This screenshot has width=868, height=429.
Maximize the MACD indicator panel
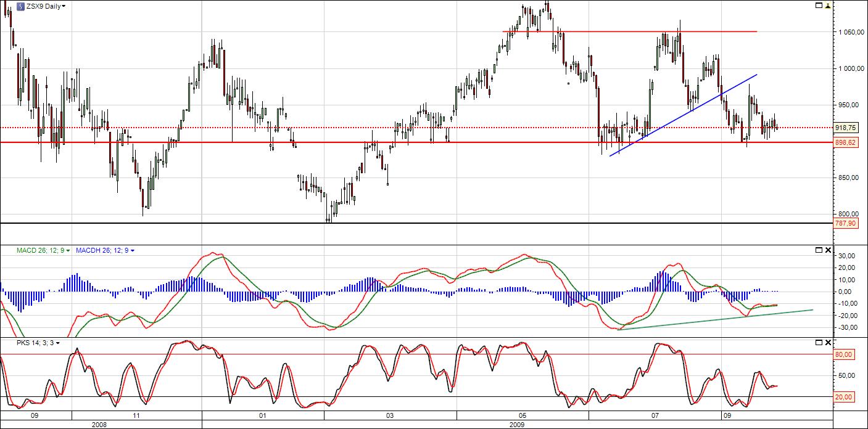coord(819,250)
